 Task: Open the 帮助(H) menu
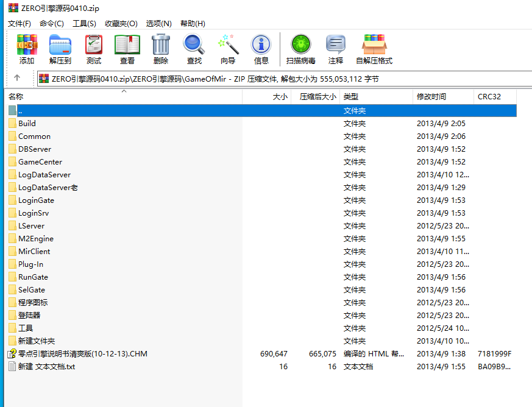click(193, 23)
